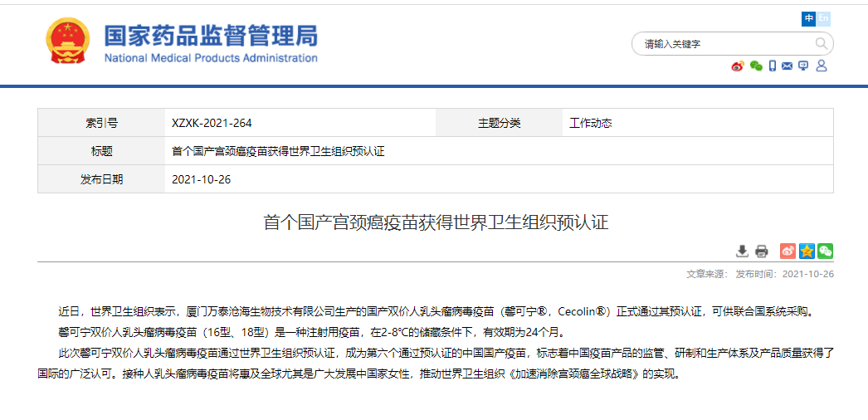Share article via red Weibo button
The width and height of the screenshot is (868, 420).
click(x=788, y=251)
